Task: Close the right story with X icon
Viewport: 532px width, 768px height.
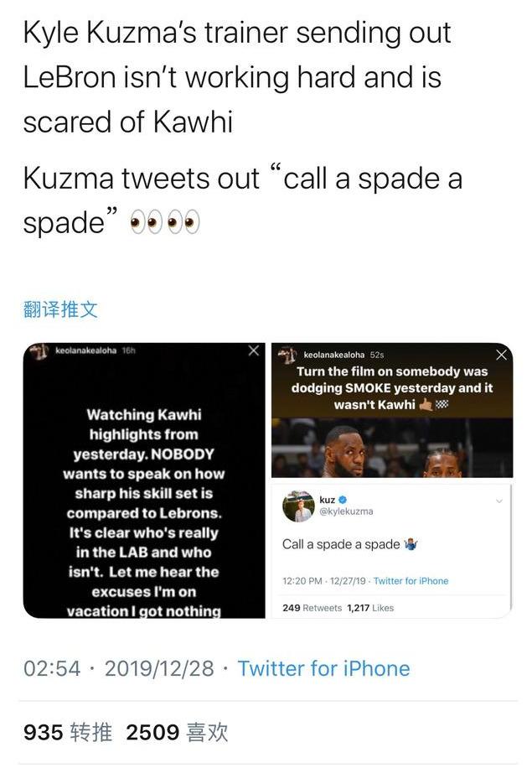Action: click(502, 355)
